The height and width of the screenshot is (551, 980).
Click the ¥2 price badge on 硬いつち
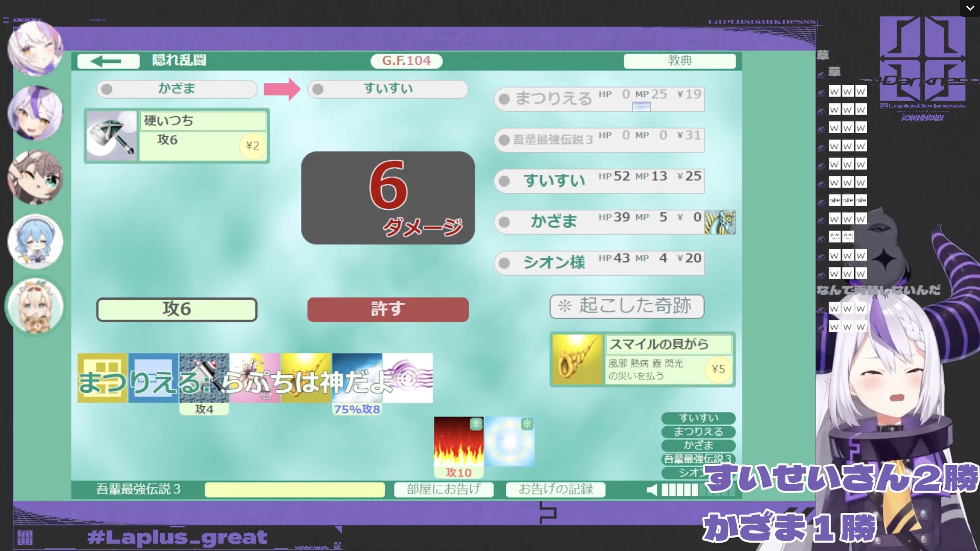click(252, 146)
